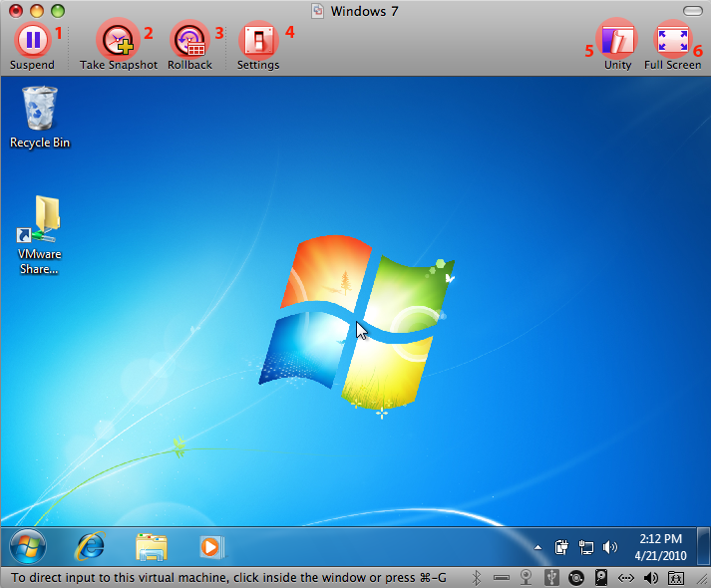Image resolution: width=711 pixels, height=588 pixels.
Task: Click the Windows network tray icon
Action: [x=585, y=548]
